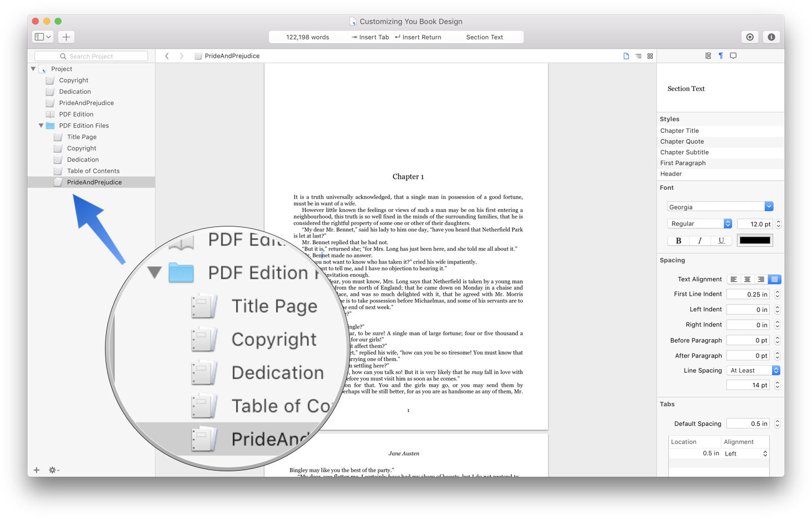Open the gear actions menu at sidebar bottom
Screen dimensions: 812x519
[53, 470]
